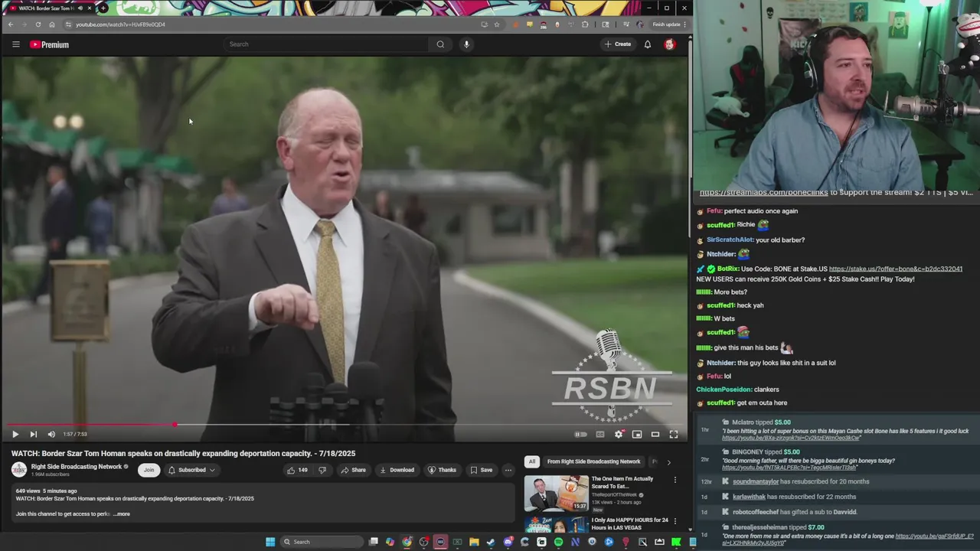The image size is (980, 551).
Task: Join Right Side Broadcasting Network channel
Action: pos(149,470)
